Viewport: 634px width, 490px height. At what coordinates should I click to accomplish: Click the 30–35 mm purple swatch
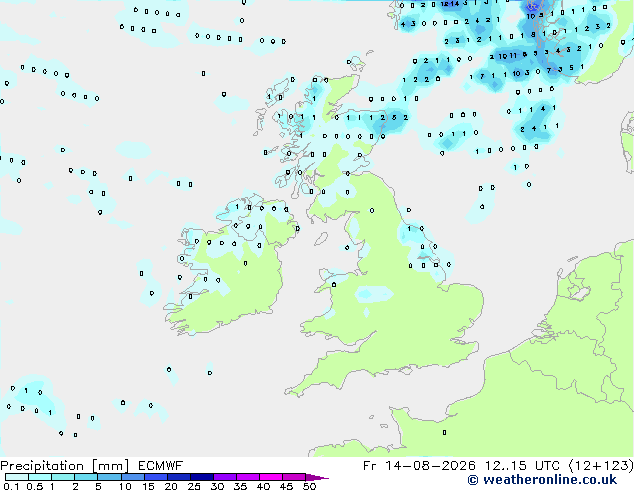point(224,477)
